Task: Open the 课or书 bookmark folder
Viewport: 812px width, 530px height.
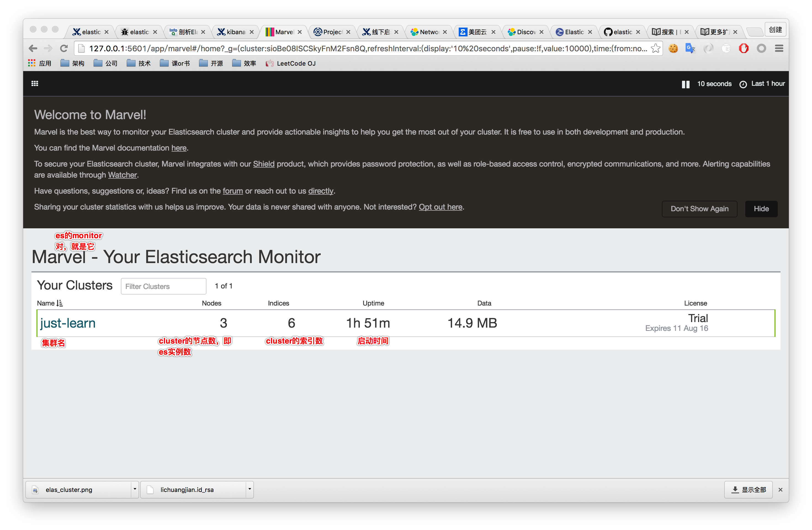Action: click(175, 63)
